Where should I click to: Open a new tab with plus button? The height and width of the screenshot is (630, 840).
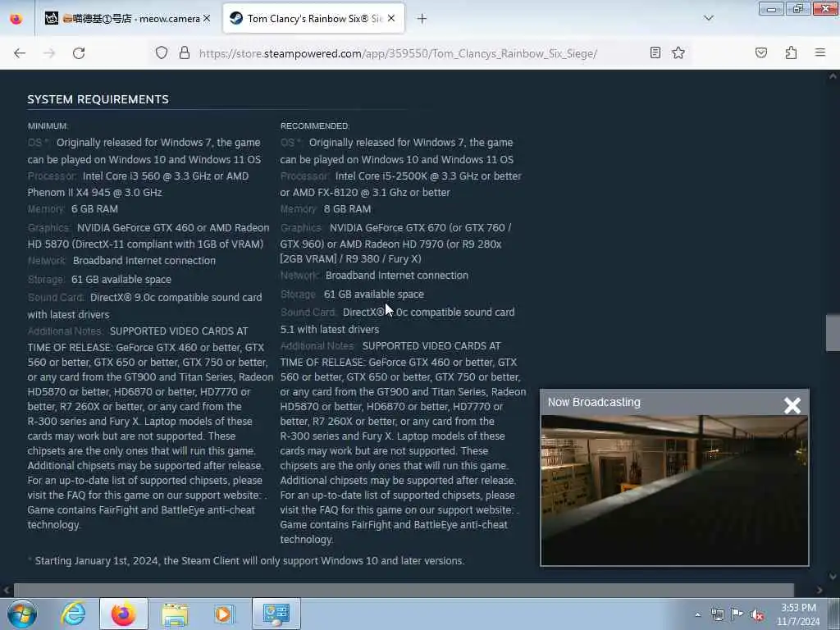point(422,19)
